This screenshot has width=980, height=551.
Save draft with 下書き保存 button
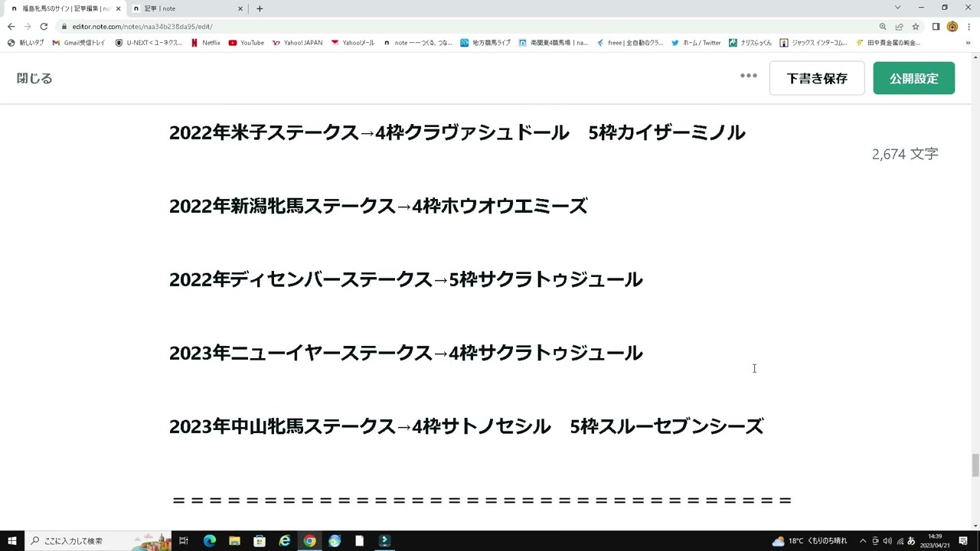point(817,77)
